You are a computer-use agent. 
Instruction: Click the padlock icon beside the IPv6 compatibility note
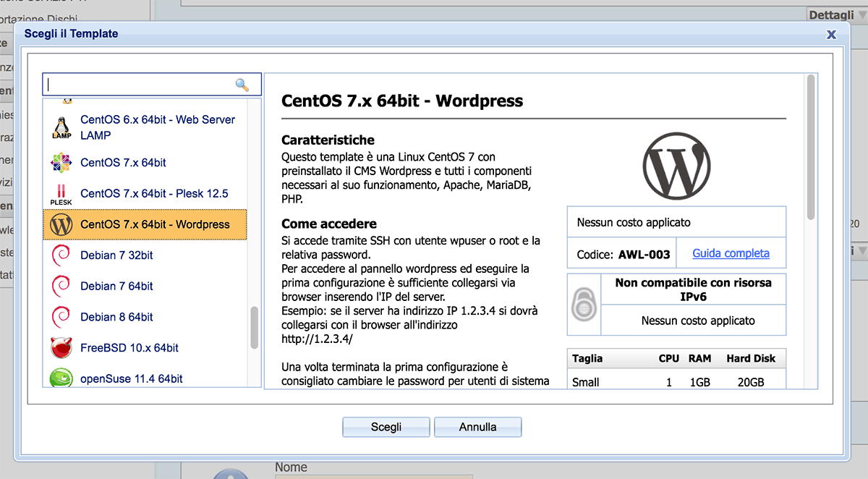(x=584, y=305)
